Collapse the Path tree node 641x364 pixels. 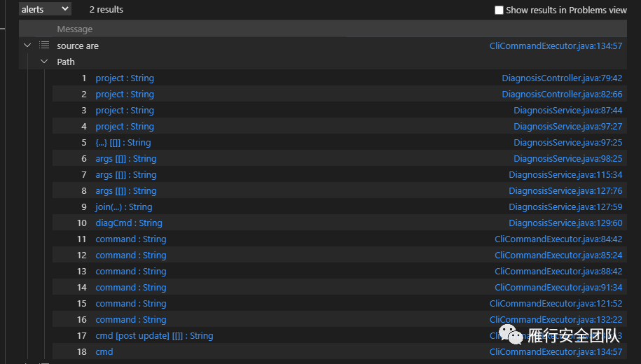point(44,62)
